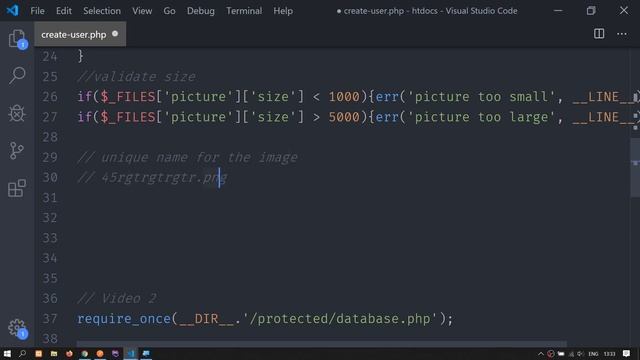Open the File menu
Viewport: 640px width, 360px height.
click(37, 11)
